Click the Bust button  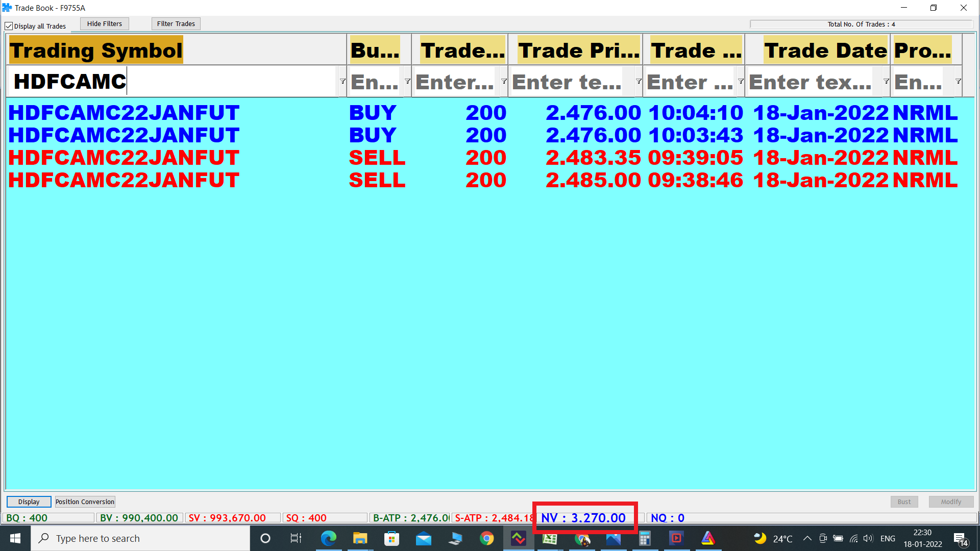[x=904, y=502]
